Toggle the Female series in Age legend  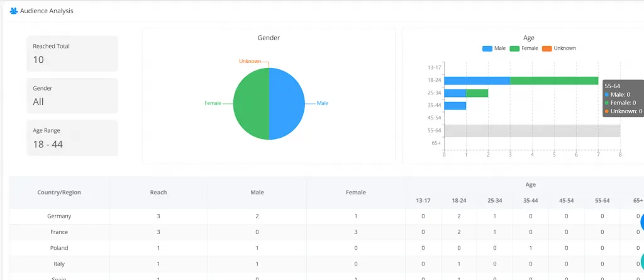point(523,48)
